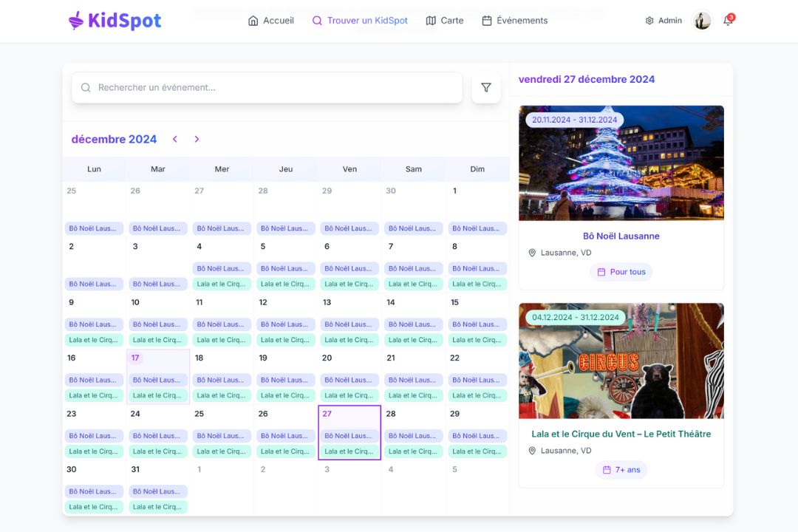Click the location pin beside Bô Noël Lausanne

532,253
